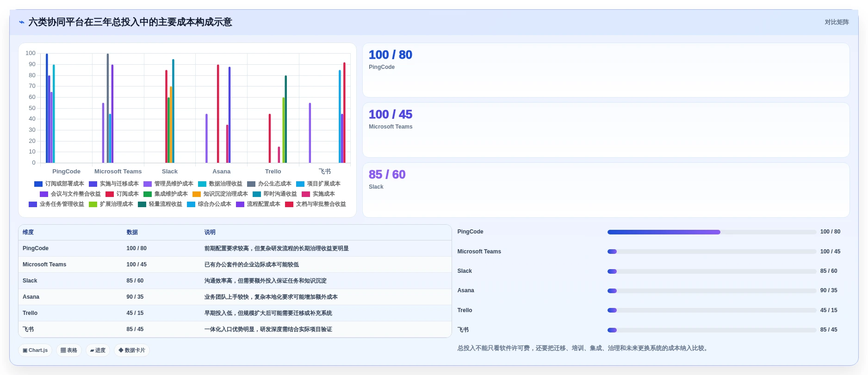Toggle the 综合办公成本 legend entry
This screenshot has height=375, width=868.
click(209, 204)
